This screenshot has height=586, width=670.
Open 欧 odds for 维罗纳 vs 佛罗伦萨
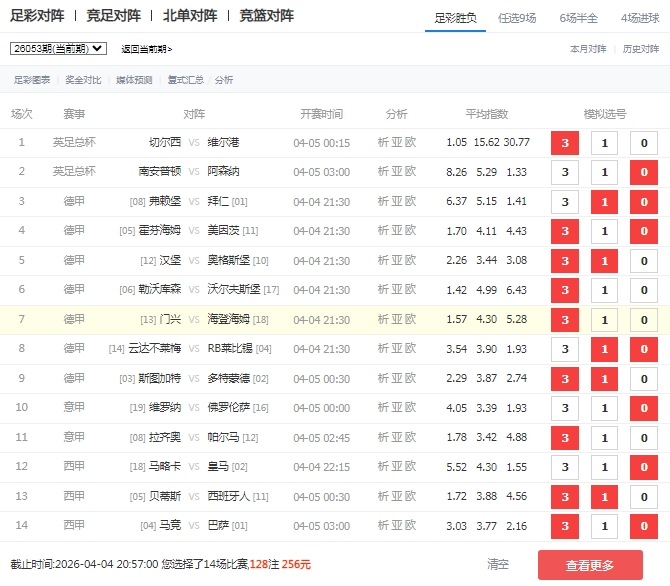point(410,408)
